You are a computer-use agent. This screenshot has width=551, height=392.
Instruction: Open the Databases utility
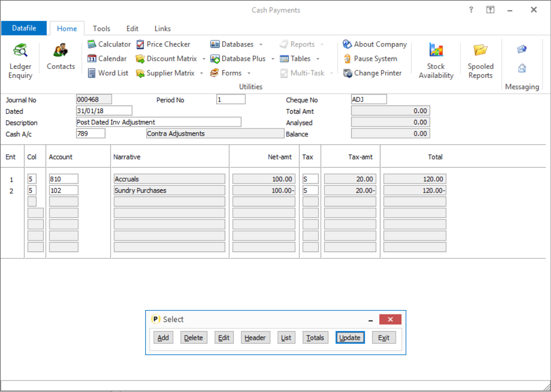232,44
